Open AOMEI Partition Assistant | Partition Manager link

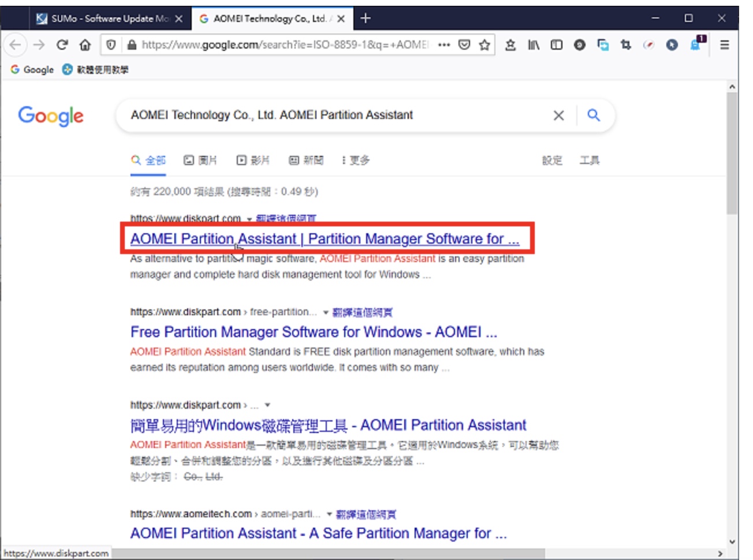(x=325, y=239)
